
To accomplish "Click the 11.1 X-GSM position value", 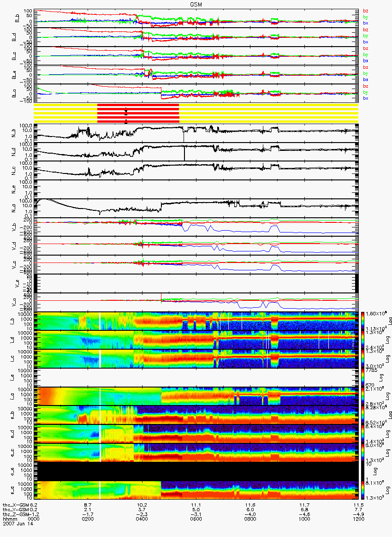I will pos(196,505).
